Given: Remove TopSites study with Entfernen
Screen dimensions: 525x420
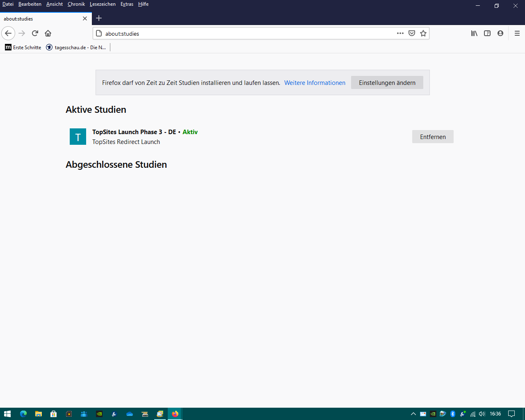Looking at the screenshot, I should (433, 137).
